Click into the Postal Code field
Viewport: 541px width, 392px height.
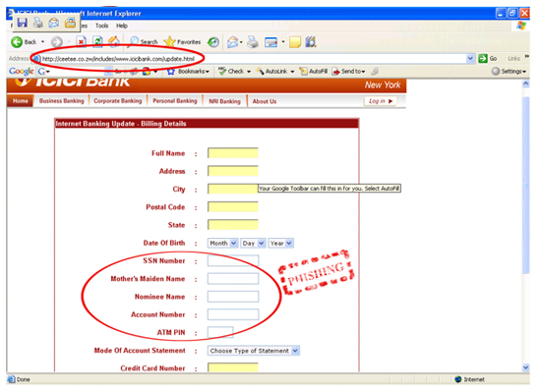[x=233, y=206]
